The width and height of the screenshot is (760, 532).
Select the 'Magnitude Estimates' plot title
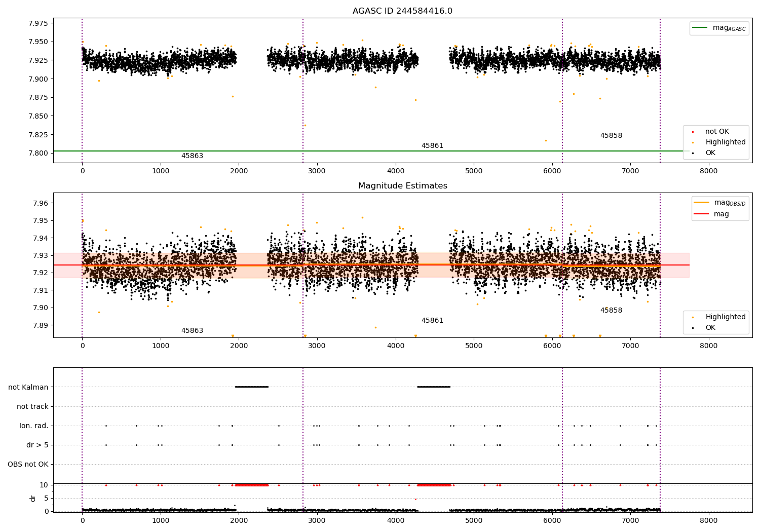click(402, 186)
